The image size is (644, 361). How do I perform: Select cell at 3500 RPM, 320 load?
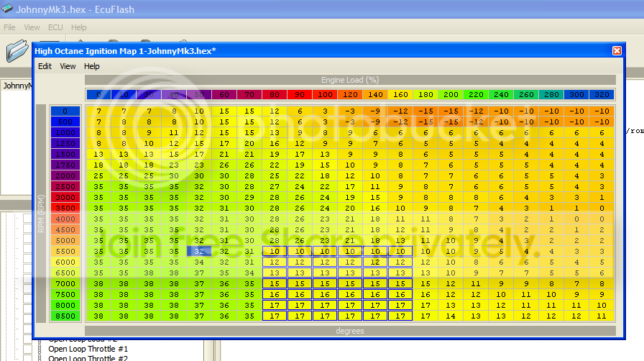tap(602, 208)
